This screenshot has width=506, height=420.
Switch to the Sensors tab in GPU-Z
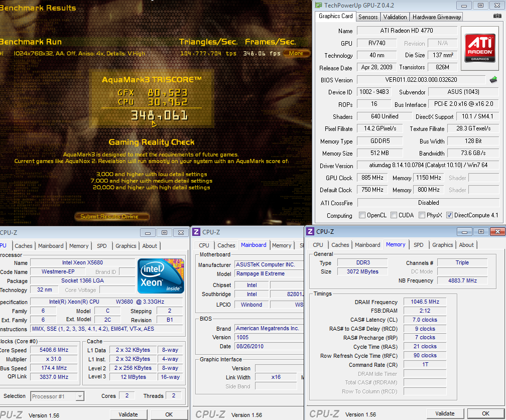pyautogui.click(x=368, y=17)
